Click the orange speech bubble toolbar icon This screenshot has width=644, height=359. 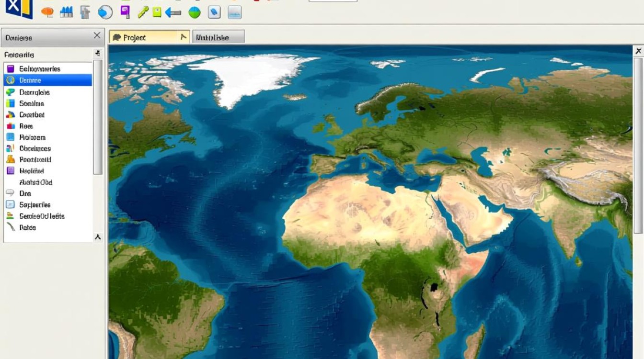pyautogui.click(x=47, y=12)
